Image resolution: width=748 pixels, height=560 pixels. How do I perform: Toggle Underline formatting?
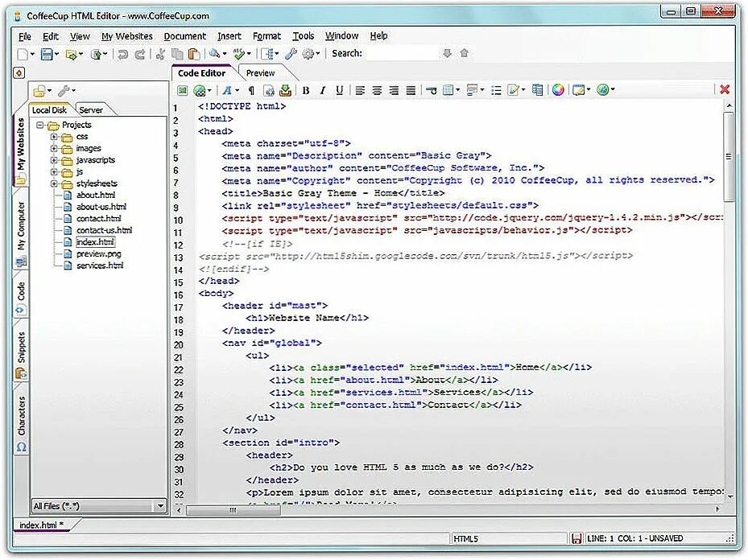click(339, 90)
